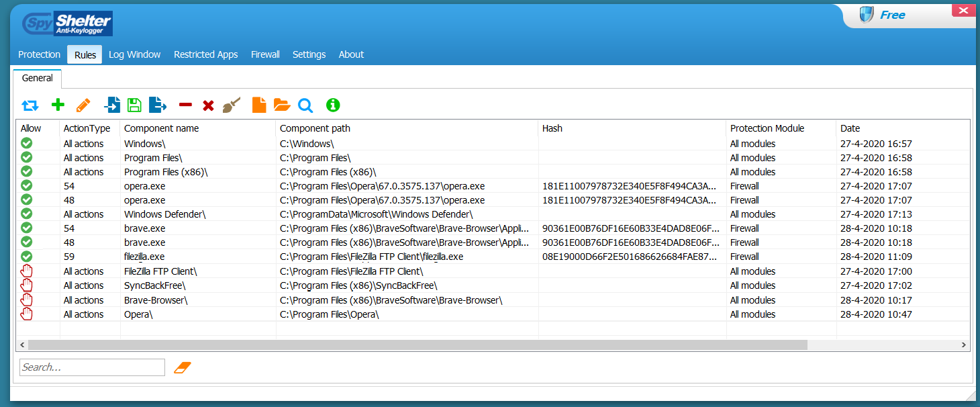Click the horizontal scrollbar thumb
The image size is (980, 407).
418,345
